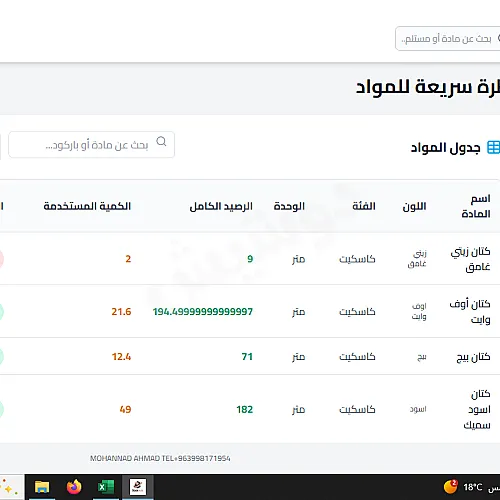
Task: Click the الوحدة column header
Action: 289,206
